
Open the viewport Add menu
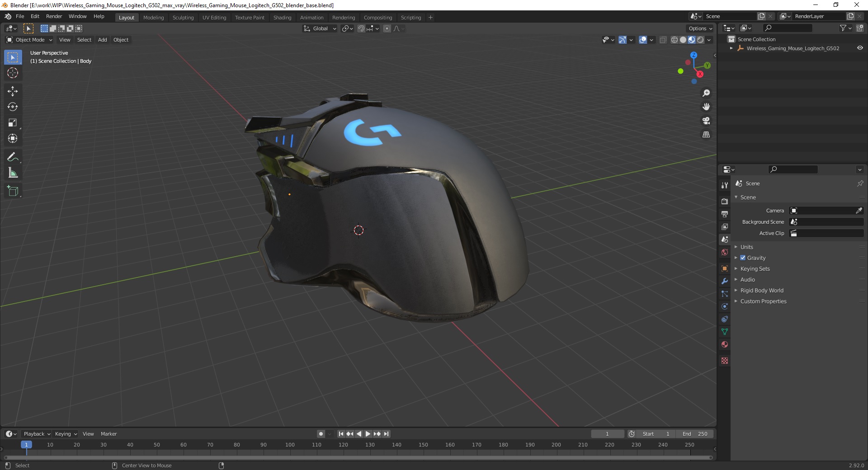pos(103,40)
